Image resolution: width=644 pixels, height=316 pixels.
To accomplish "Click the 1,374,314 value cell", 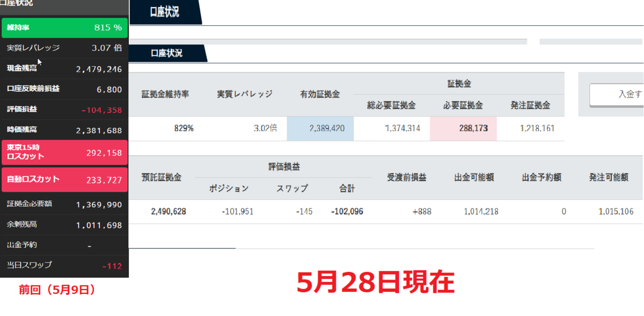I will (402, 128).
